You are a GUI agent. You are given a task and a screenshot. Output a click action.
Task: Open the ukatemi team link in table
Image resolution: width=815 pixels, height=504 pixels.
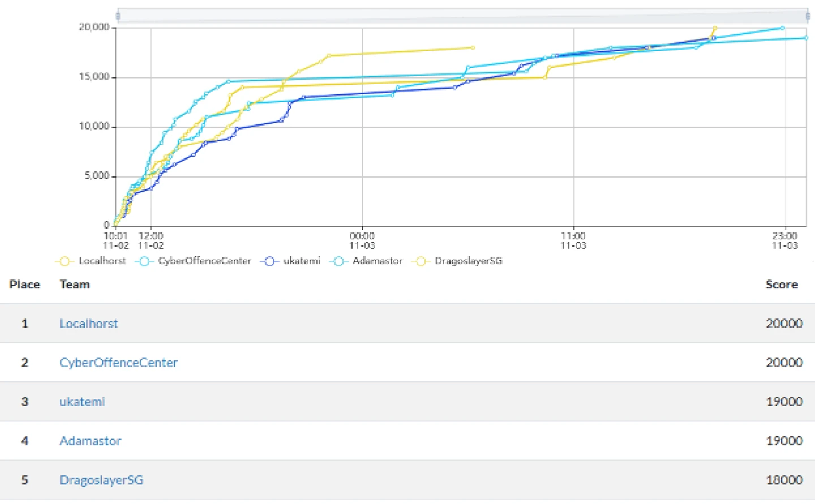click(82, 402)
